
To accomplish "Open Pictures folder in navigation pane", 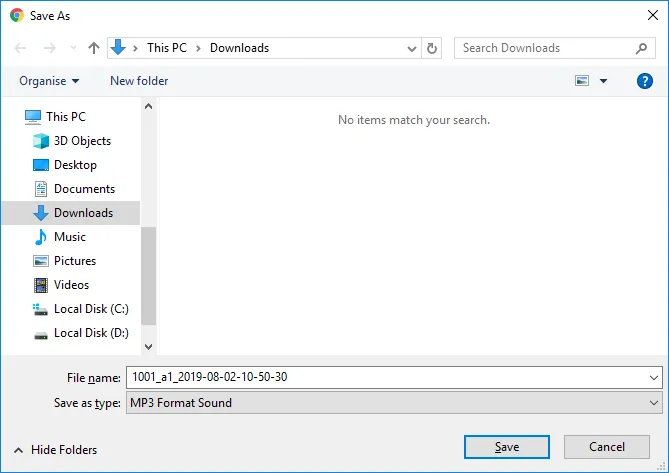I will point(75,261).
